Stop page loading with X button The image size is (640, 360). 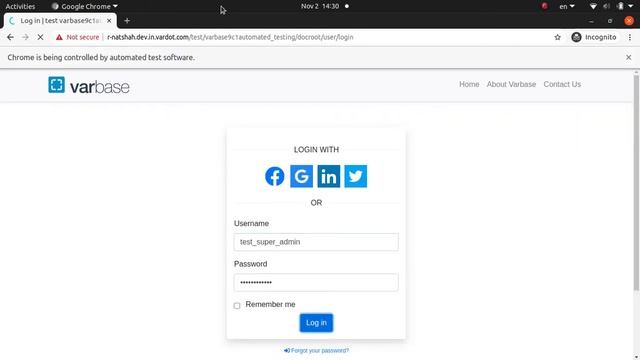tap(40, 37)
